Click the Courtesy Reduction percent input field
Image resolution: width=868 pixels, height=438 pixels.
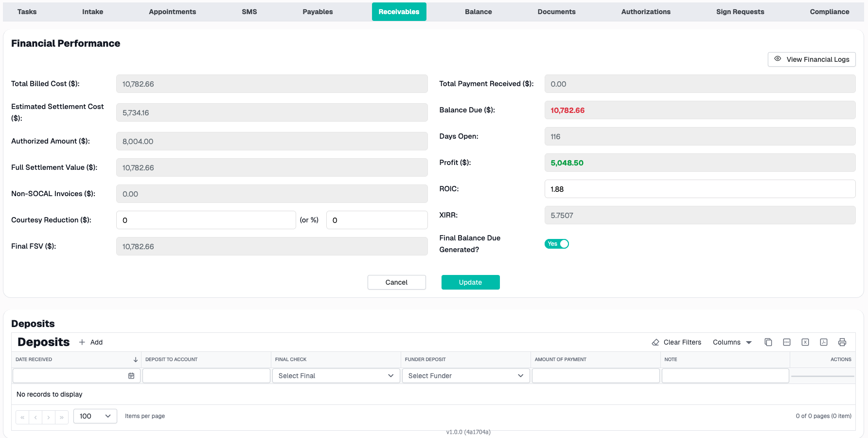click(377, 219)
